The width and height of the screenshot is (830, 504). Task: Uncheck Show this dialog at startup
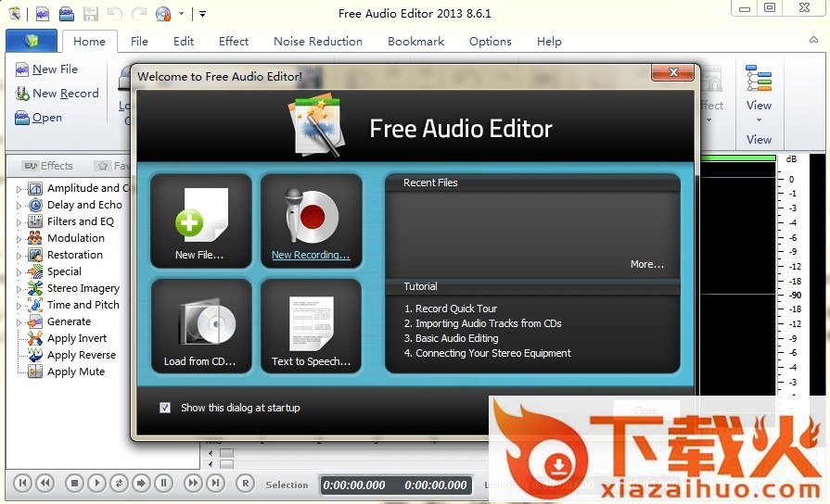(x=165, y=408)
